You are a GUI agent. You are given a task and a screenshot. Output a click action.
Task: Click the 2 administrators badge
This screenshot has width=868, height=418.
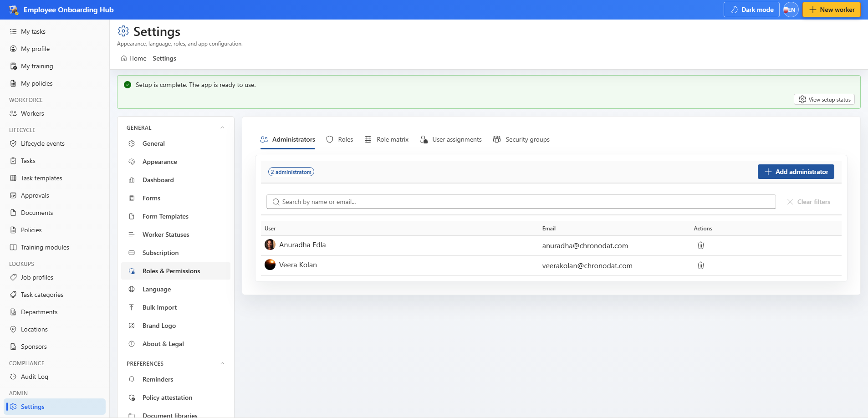pos(291,172)
